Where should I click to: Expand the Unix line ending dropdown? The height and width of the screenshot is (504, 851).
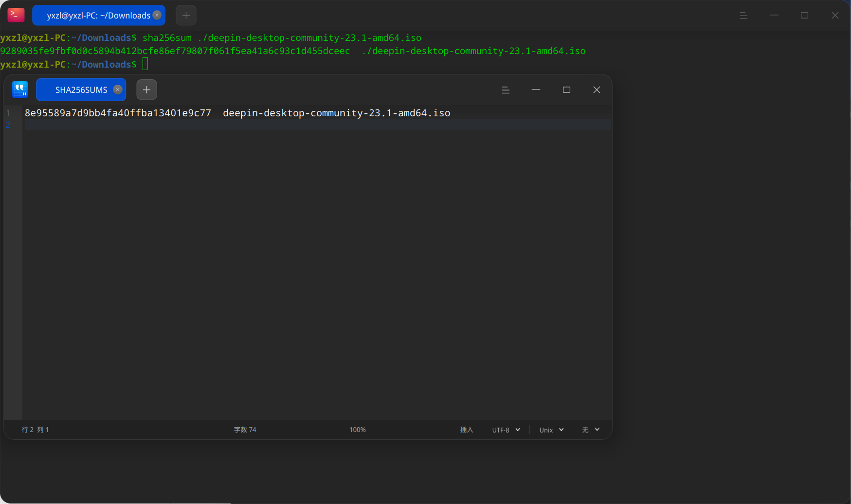[551, 430]
